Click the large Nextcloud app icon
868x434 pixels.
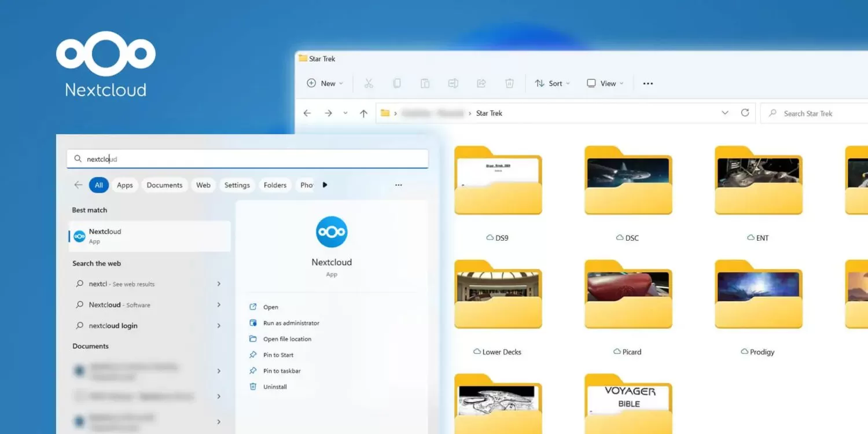332,232
